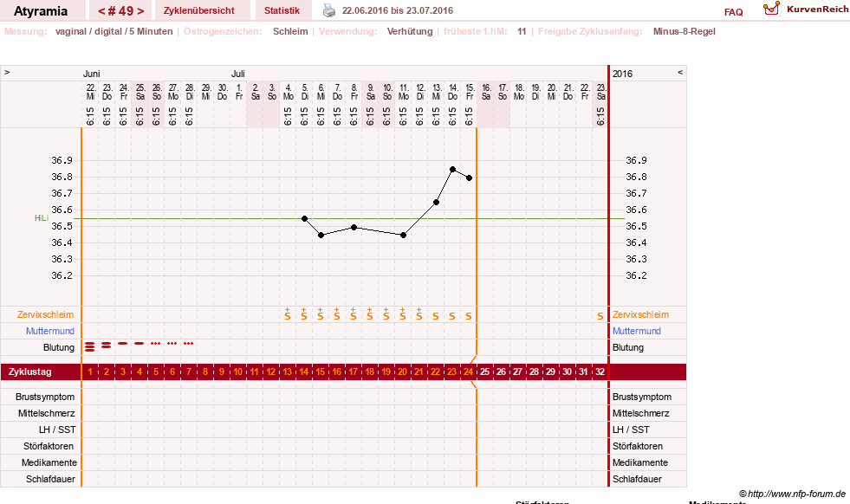The image size is (850, 504).
Task: Select the highest temperature point on July 14
Action: 452,170
